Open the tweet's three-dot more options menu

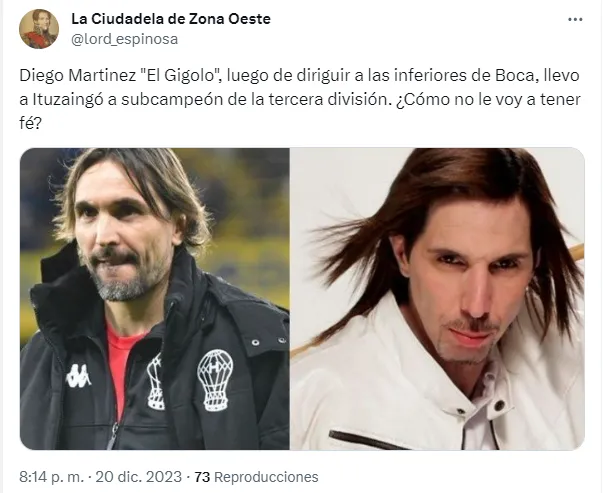tap(575, 19)
